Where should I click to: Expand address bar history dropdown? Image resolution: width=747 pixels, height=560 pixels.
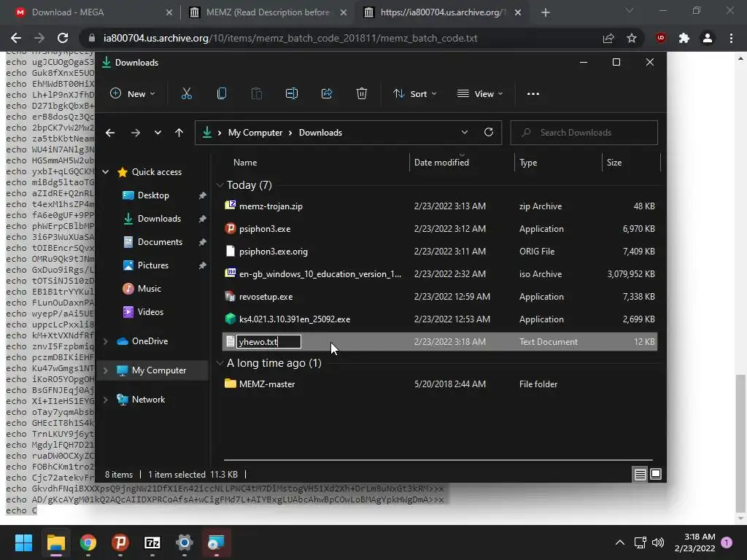465,133
